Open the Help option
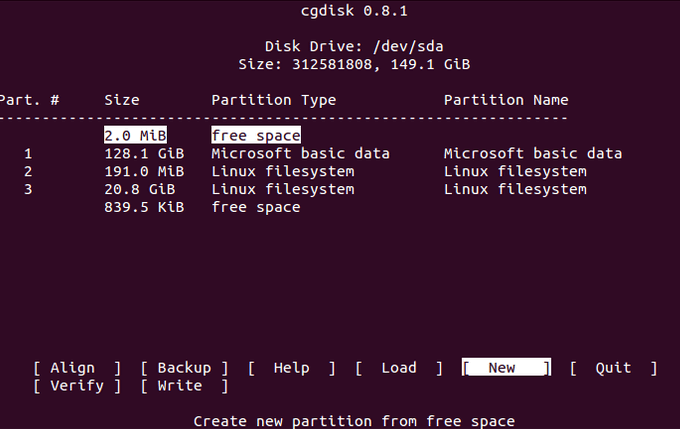Image resolution: width=680 pixels, height=429 pixels. click(x=291, y=368)
